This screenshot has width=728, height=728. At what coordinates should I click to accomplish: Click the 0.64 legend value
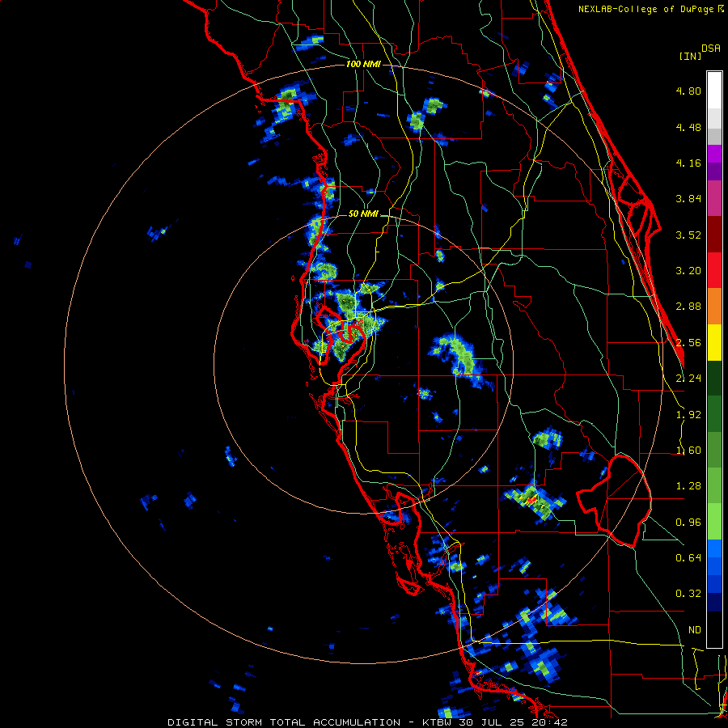click(688, 557)
